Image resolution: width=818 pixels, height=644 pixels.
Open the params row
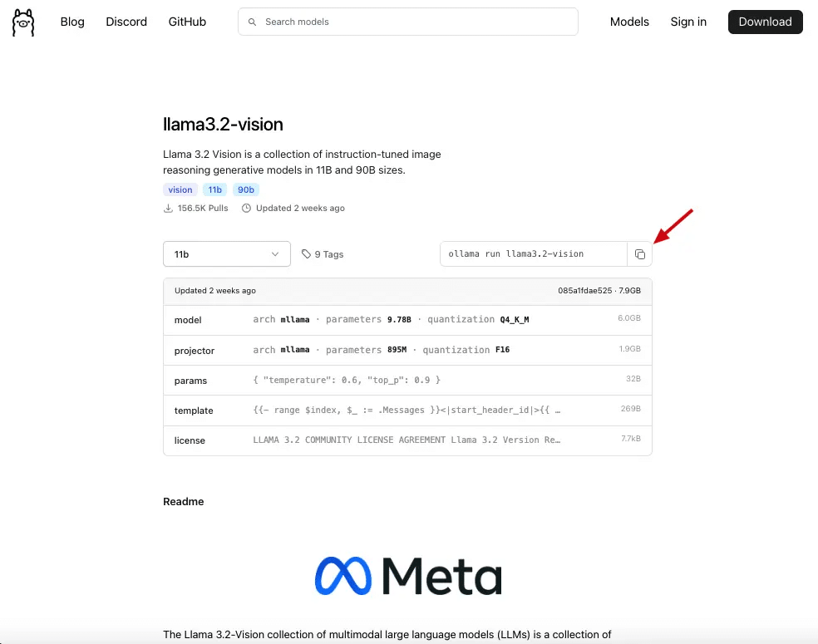coord(407,380)
